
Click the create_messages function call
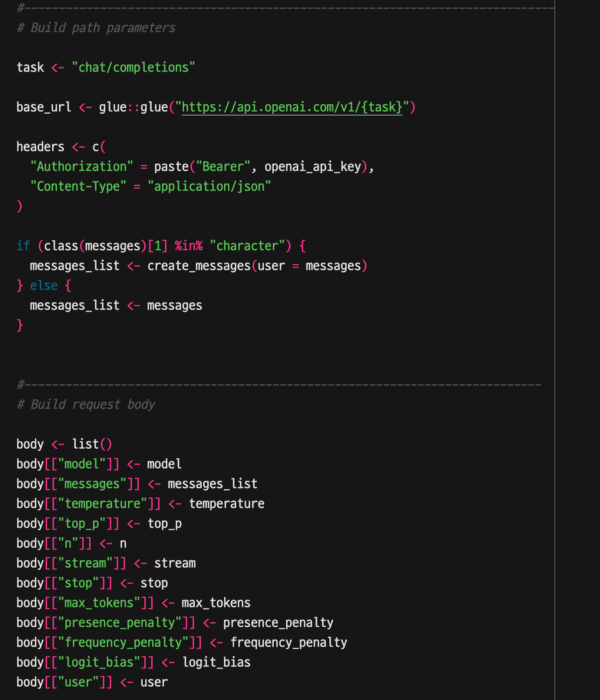pyautogui.click(x=199, y=266)
